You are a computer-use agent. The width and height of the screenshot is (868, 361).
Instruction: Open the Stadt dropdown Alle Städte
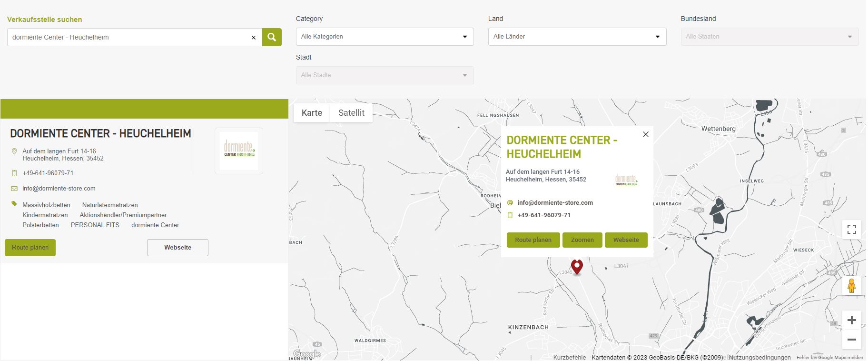pyautogui.click(x=385, y=75)
